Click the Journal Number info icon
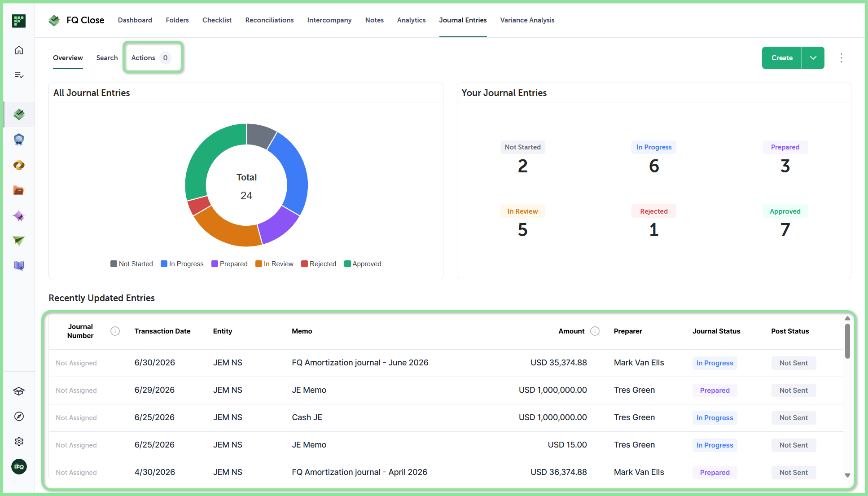This screenshot has height=496, width=868. pyautogui.click(x=115, y=331)
